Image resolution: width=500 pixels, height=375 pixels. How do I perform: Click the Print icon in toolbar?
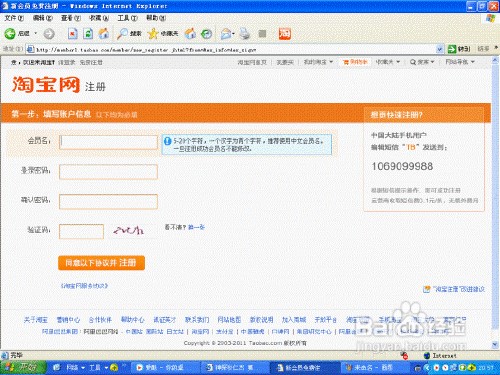coord(245,33)
